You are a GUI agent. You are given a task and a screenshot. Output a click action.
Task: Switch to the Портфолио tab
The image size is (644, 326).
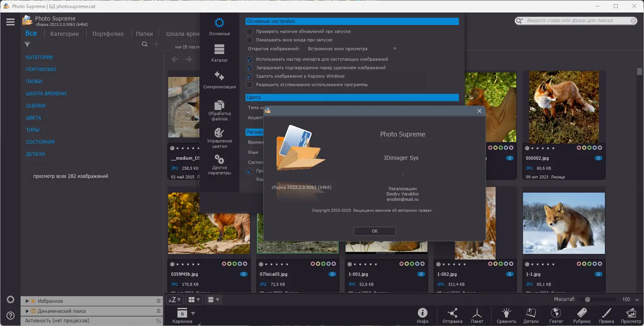click(x=108, y=34)
